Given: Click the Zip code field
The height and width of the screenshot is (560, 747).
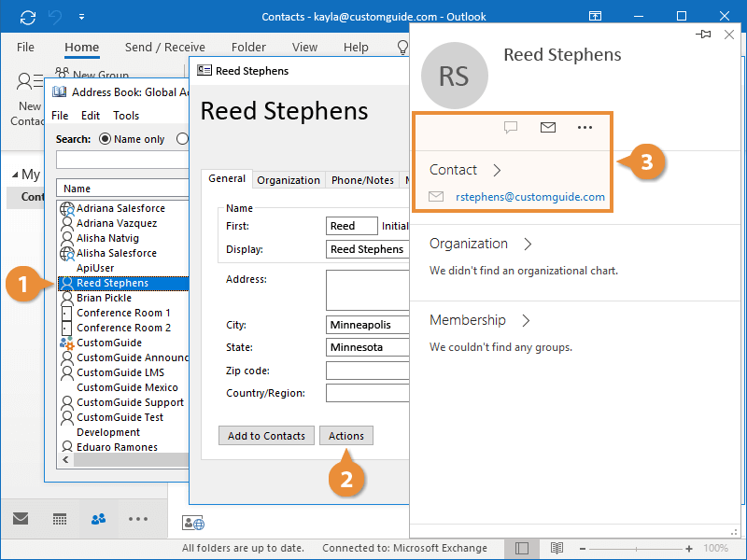Looking at the screenshot, I should pyautogui.click(x=367, y=371).
